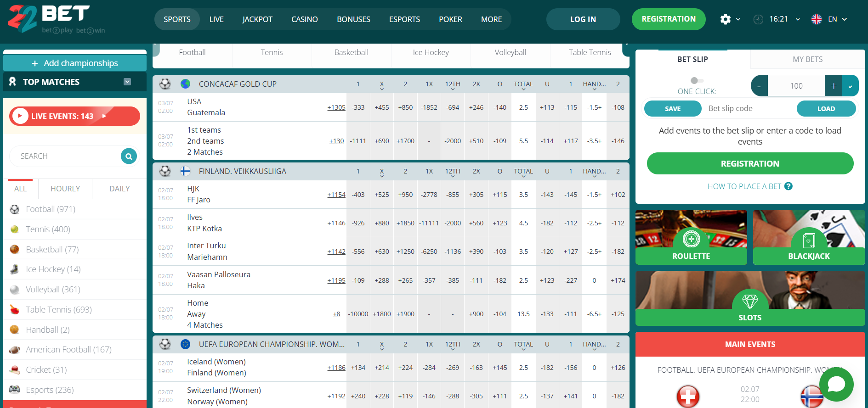Open the BLACKJACK game thumbnail
Image resolution: width=868 pixels, height=408 pixels.
(x=809, y=237)
